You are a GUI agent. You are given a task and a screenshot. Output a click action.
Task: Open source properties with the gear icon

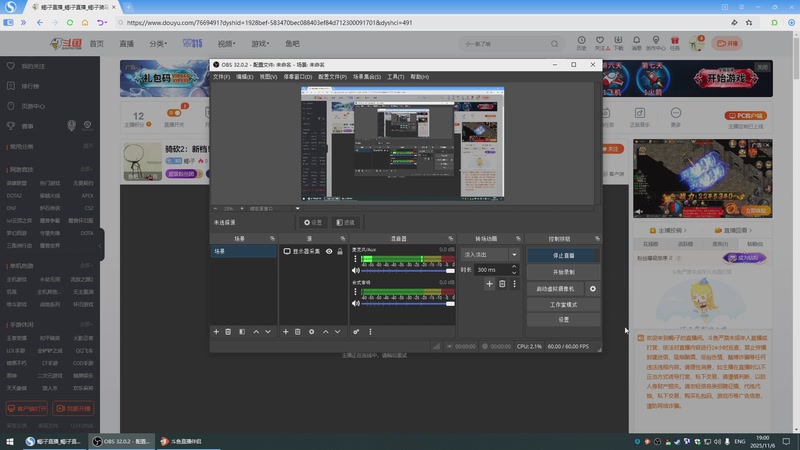(x=312, y=331)
